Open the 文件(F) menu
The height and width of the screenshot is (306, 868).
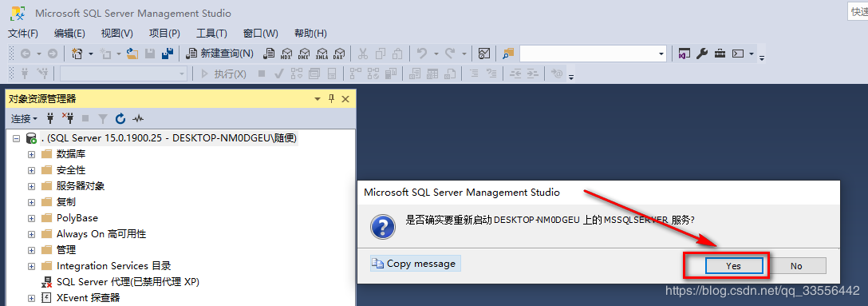tap(23, 34)
